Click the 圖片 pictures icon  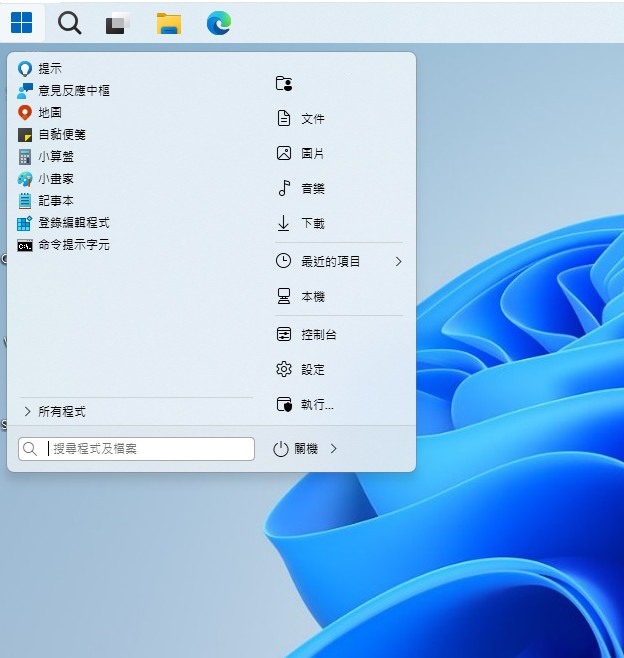pos(284,153)
